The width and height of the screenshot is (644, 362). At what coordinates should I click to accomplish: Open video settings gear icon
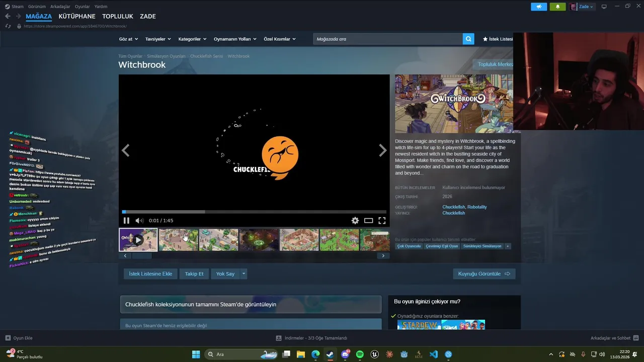point(355,220)
